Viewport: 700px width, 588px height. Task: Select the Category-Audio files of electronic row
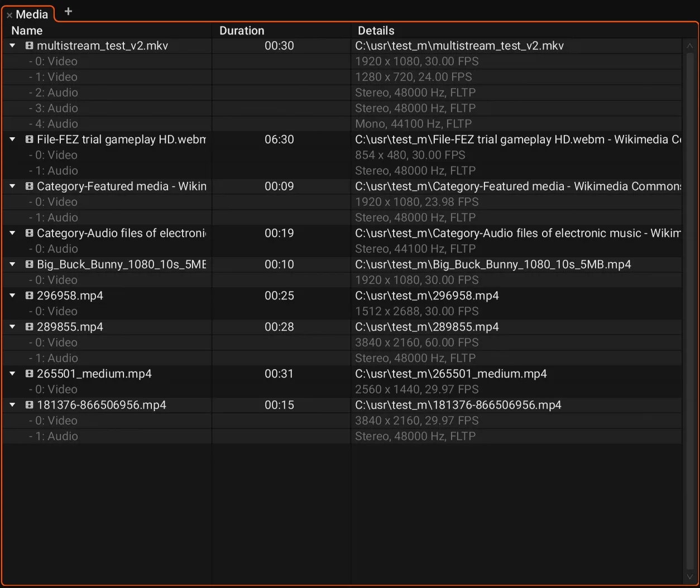pyautogui.click(x=342, y=233)
